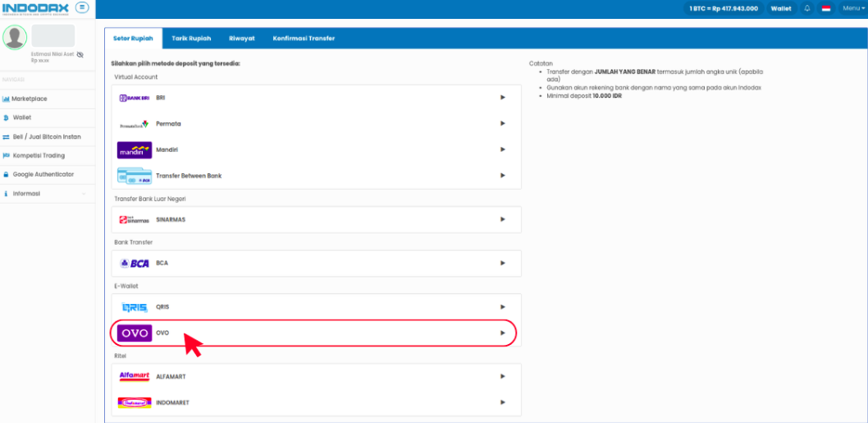Select the SINARMAS label
The image size is (868, 423).
click(x=171, y=219)
